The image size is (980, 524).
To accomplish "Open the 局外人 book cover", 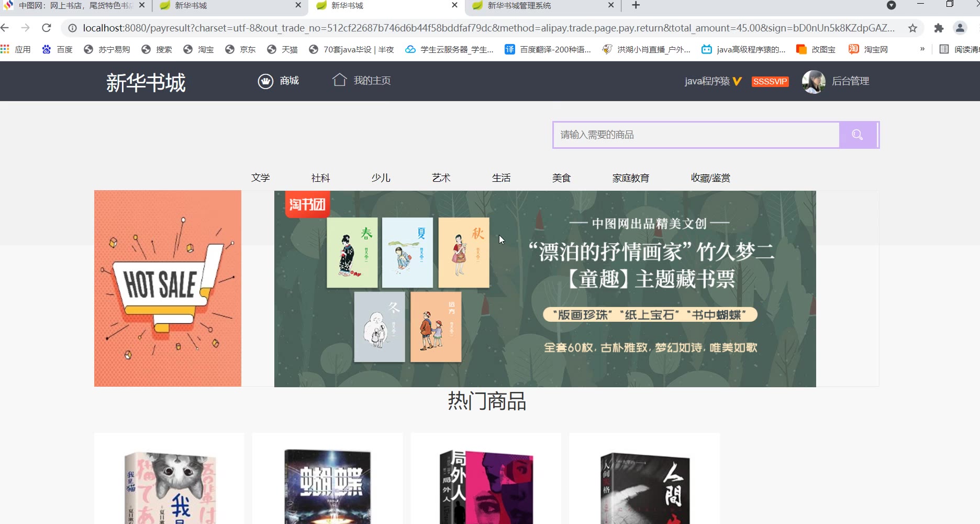I will click(486, 486).
